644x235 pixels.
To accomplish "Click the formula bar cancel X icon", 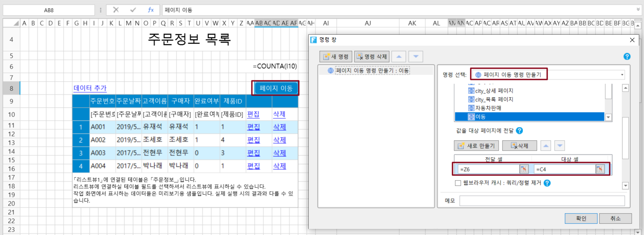I will (116, 10).
